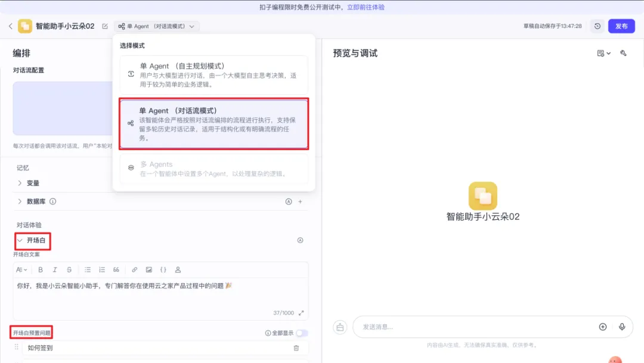Grab the drag handle beside 如何签到
The width and height of the screenshot is (644, 363).
tap(17, 348)
